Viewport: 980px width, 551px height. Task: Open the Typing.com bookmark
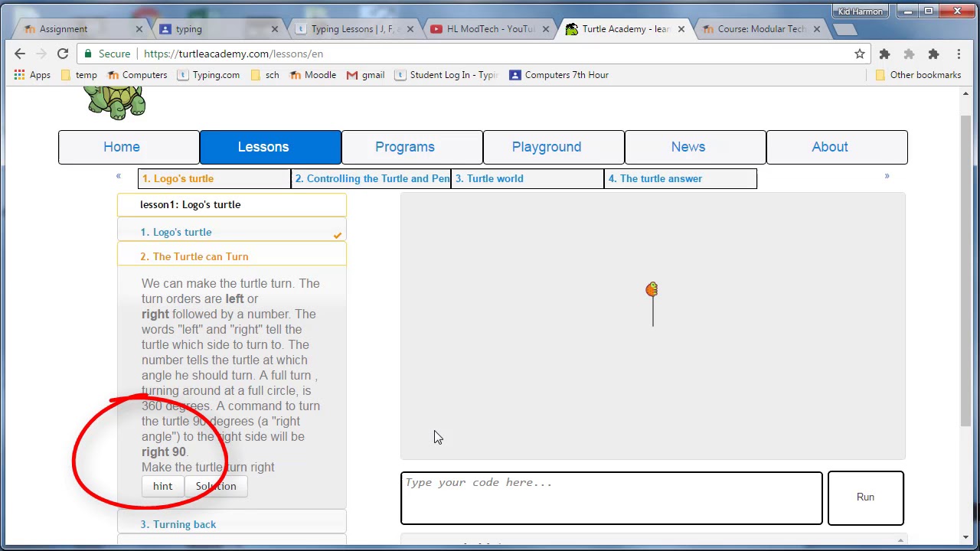coord(208,75)
